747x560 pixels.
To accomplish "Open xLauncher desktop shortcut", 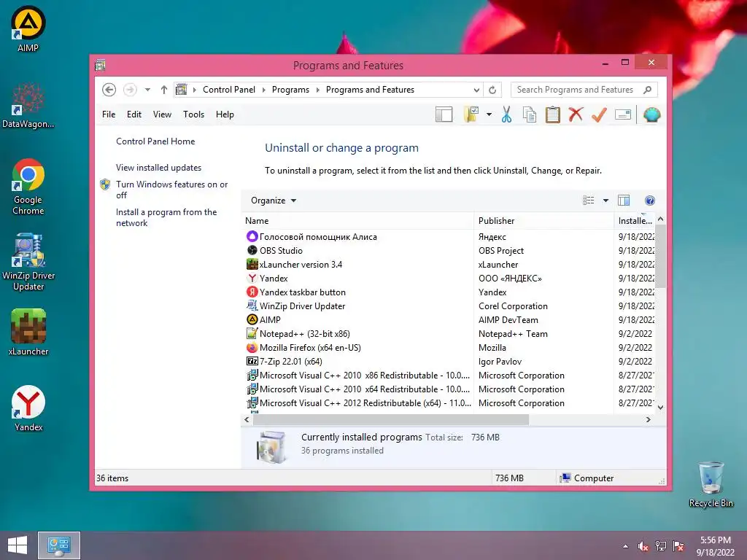I will [x=28, y=332].
